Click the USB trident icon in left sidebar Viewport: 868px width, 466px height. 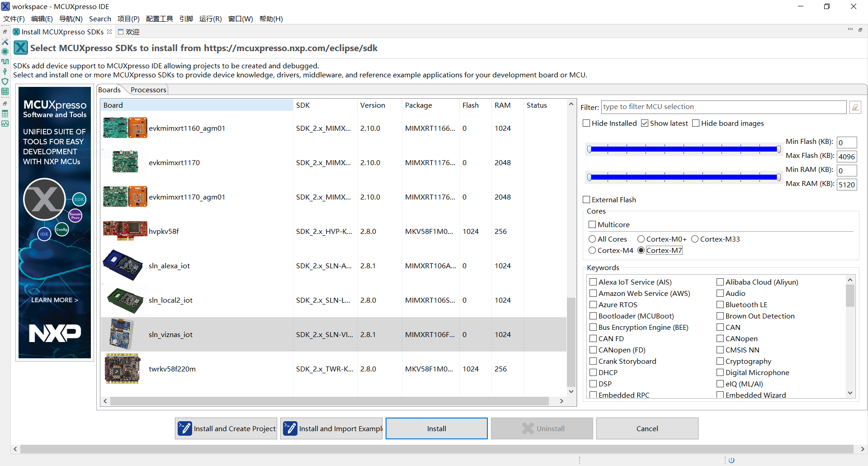(5, 71)
